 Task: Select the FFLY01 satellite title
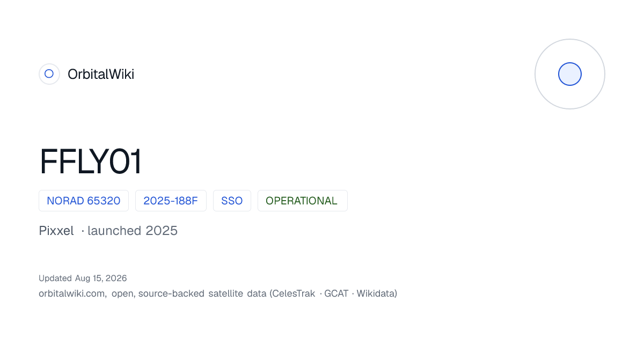coord(91,161)
